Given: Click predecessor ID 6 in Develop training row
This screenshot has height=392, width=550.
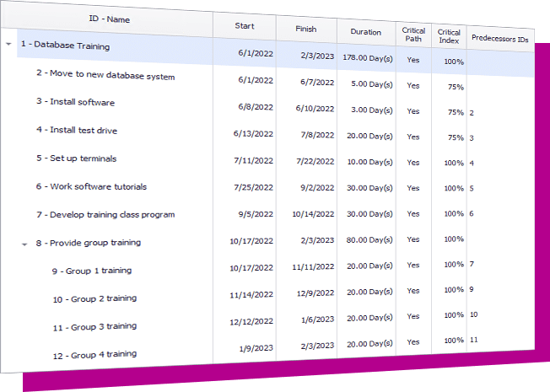Looking at the screenshot, I should (x=472, y=213).
